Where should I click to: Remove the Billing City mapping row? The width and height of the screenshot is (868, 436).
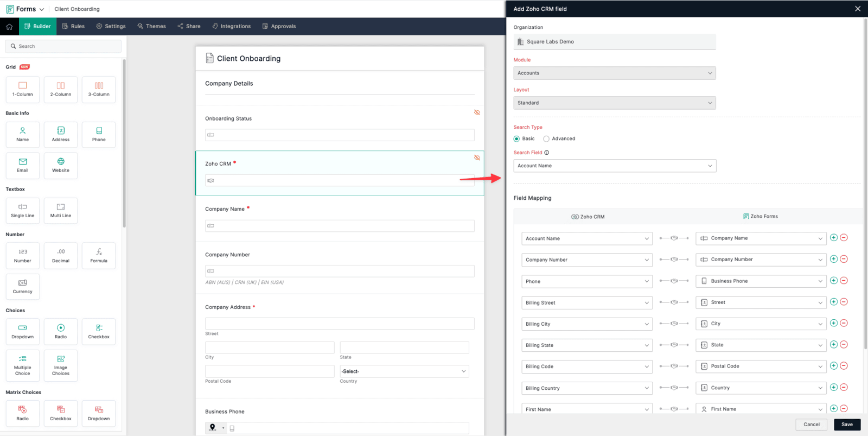pos(844,324)
